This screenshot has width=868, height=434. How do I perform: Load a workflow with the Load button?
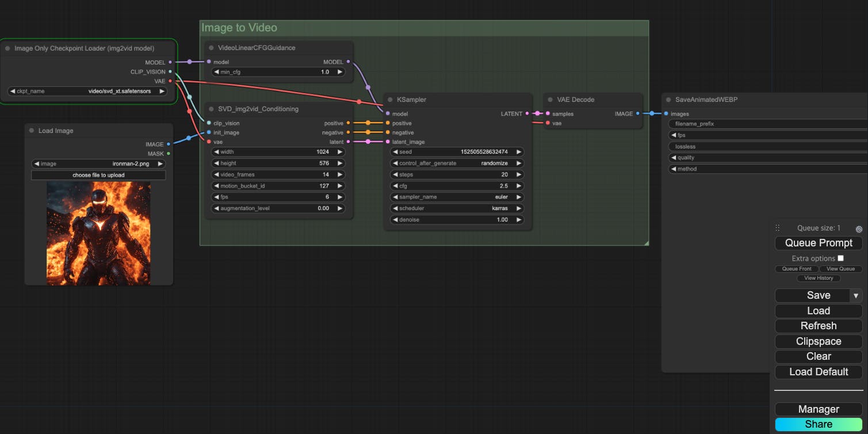click(819, 311)
